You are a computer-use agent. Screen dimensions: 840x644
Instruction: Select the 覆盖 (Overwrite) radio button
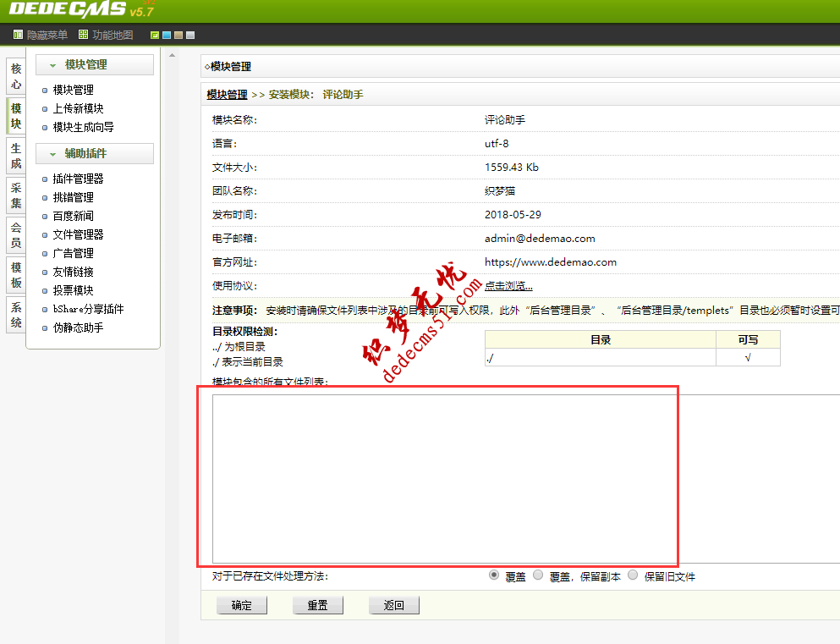click(x=493, y=575)
